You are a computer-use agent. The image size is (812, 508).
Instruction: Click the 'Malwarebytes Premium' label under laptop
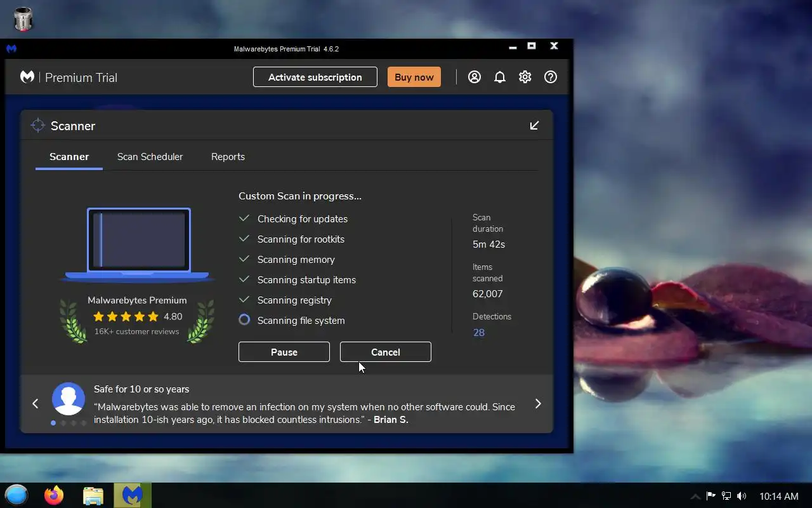tap(137, 300)
